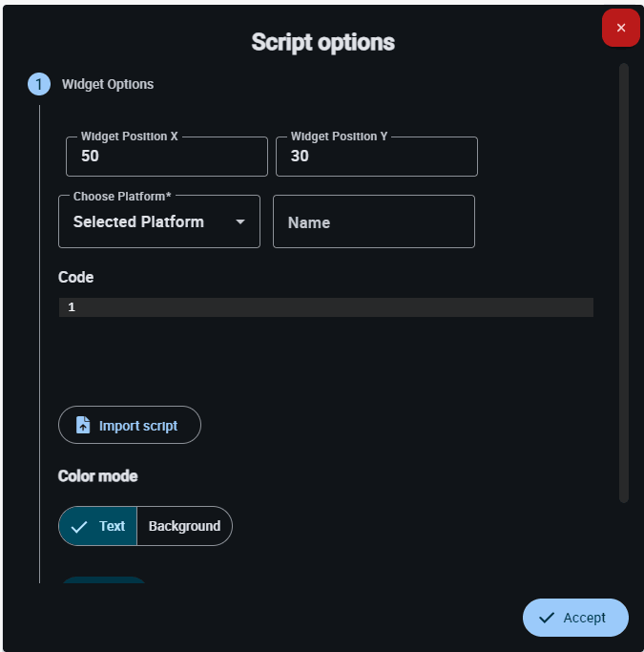Click the step 1 circle icon

[x=39, y=84]
